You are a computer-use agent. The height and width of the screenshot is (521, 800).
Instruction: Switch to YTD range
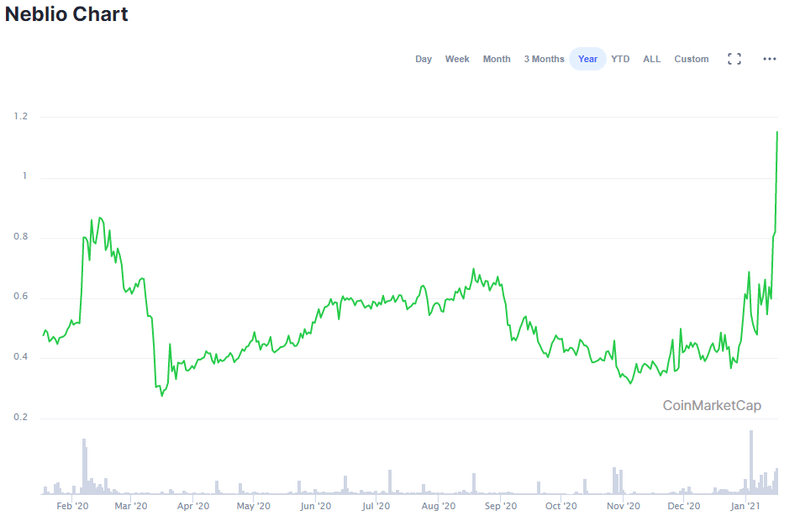click(621, 59)
